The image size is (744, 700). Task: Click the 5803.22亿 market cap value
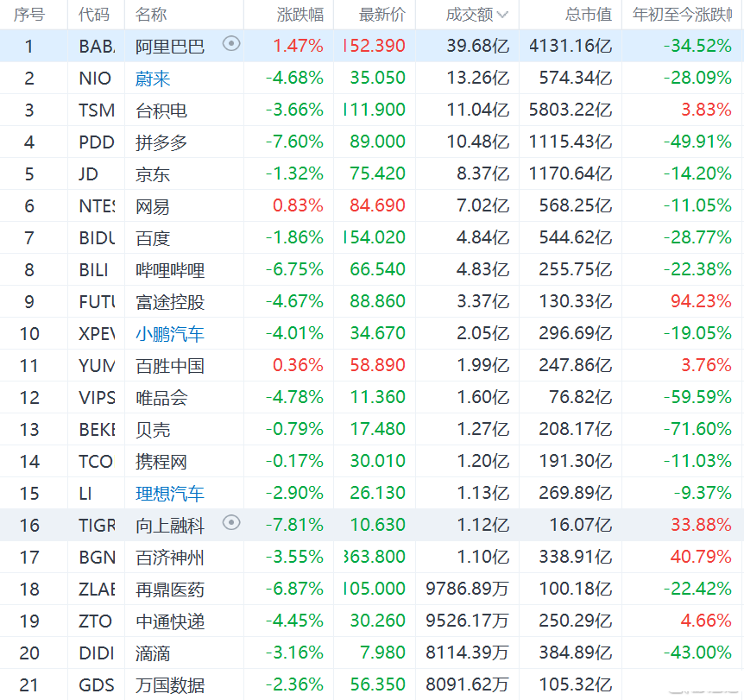[571, 110]
